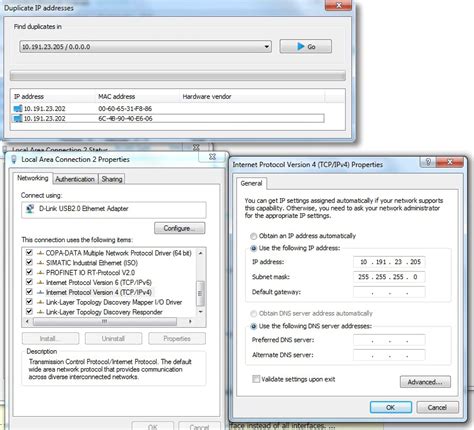Uncheck Internet Protocol Version 6 (TCP/IPv6)
This screenshot has height=430, width=474.
[29, 282]
